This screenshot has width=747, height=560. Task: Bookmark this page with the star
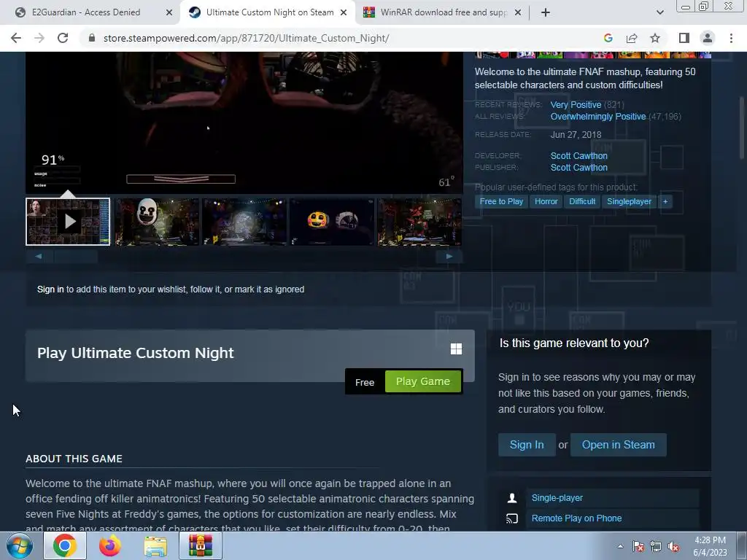point(655,38)
